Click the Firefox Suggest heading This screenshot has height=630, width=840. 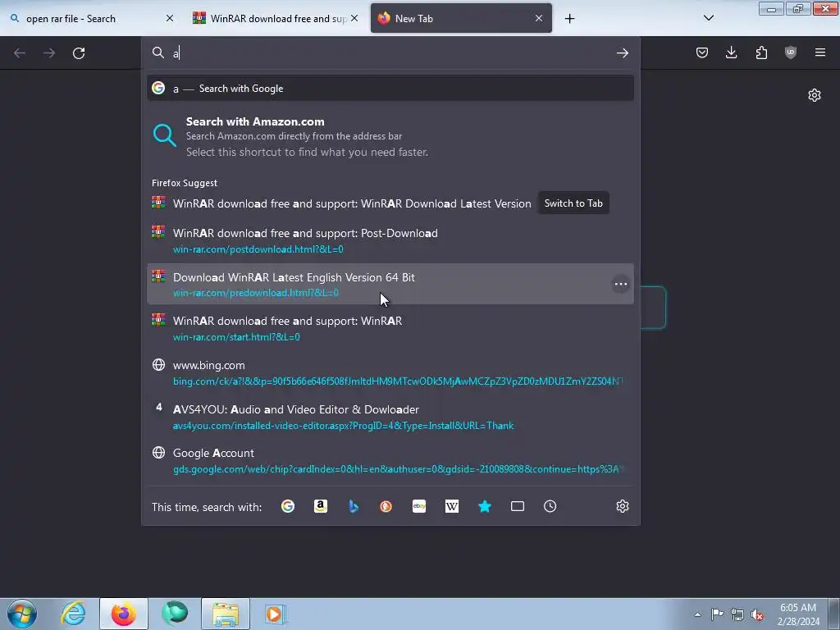click(185, 183)
